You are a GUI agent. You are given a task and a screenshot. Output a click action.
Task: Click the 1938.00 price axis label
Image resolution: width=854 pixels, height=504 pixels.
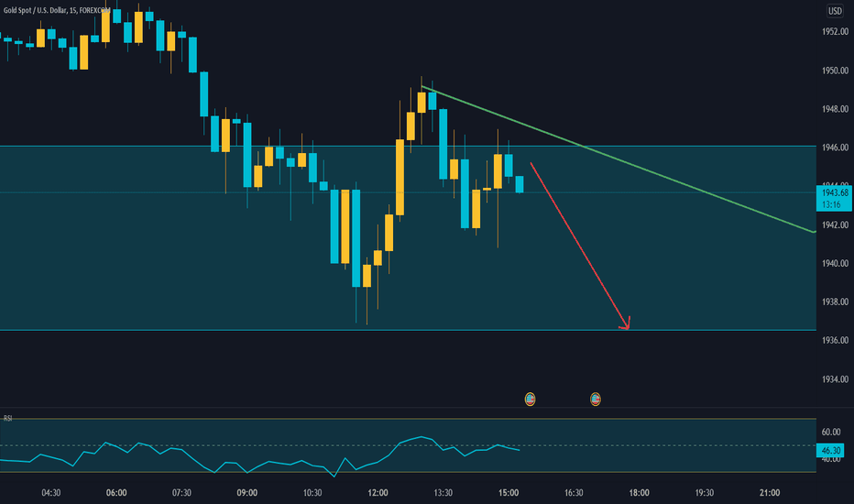click(835, 301)
